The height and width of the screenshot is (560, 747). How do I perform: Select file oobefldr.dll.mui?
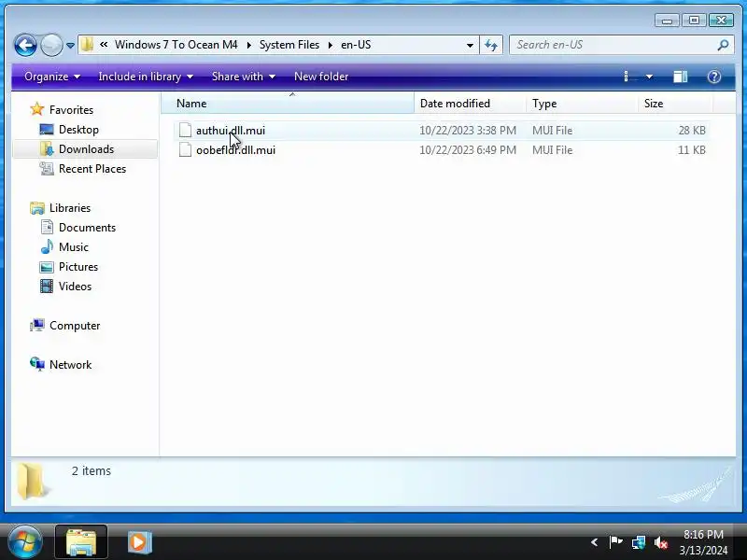(x=236, y=150)
